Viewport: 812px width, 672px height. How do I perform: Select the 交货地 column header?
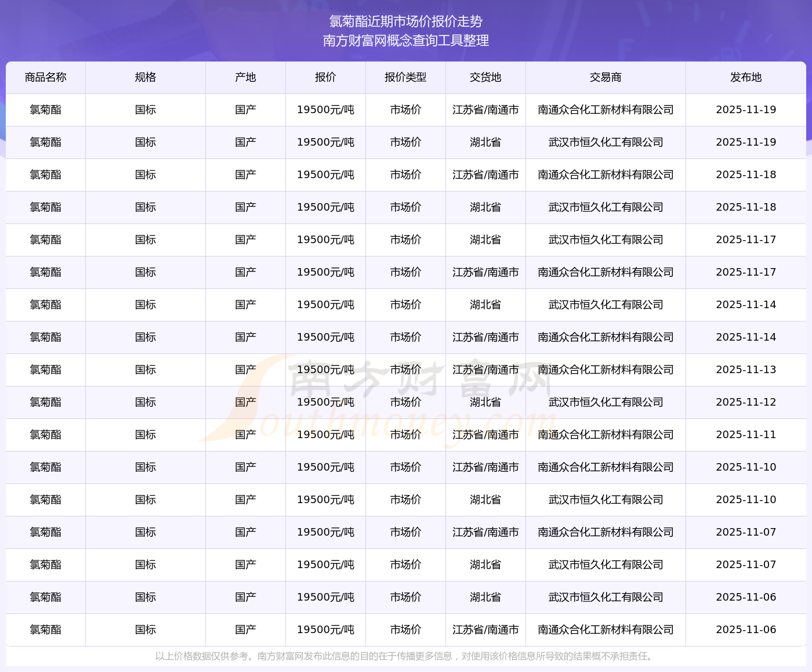(485, 77)
